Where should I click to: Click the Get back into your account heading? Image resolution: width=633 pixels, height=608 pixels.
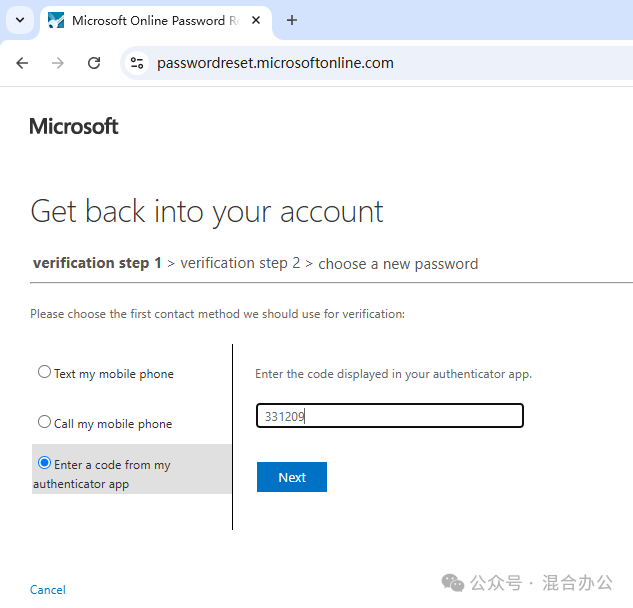pos(207,213)
